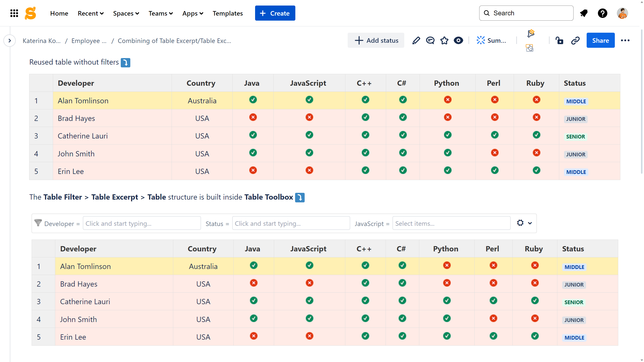This screenshot has width=644, height=362.
Task: Toggle the watch page eye icon
Action: [x=458, y=40]
